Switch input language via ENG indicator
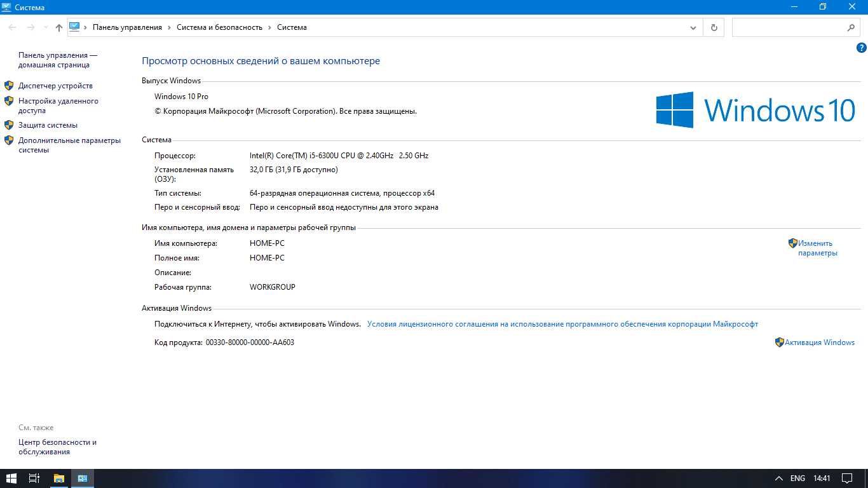This screenshot has width=868, height=488. click(797, 478)
